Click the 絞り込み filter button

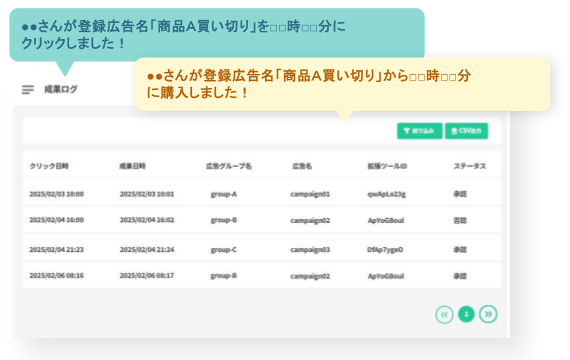[x=420, y=131]
